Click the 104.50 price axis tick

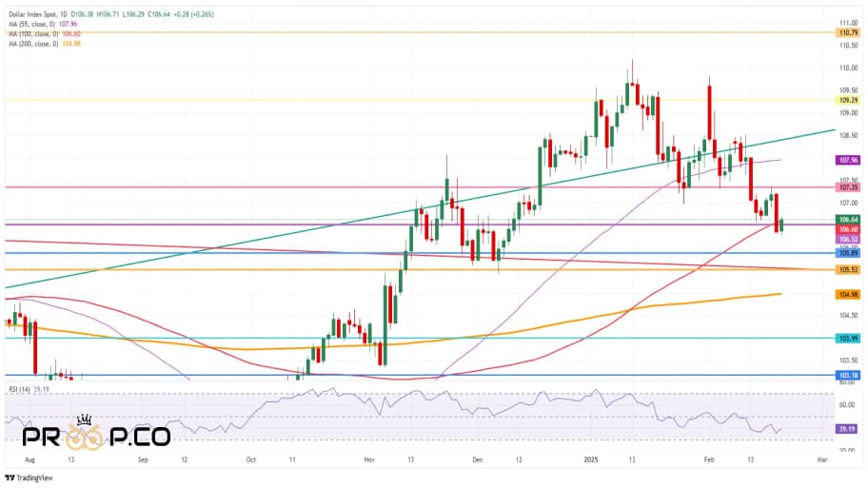point(848,316)
